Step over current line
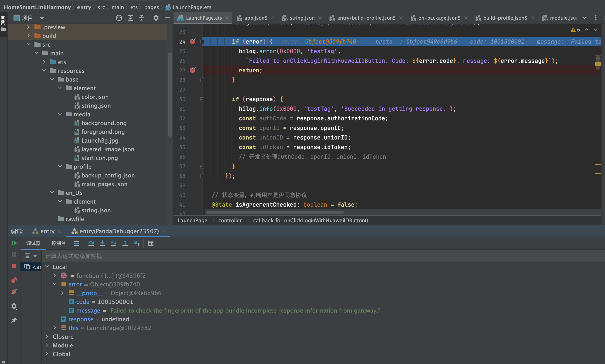The image size is (605, 364). [x=91, y=243]
